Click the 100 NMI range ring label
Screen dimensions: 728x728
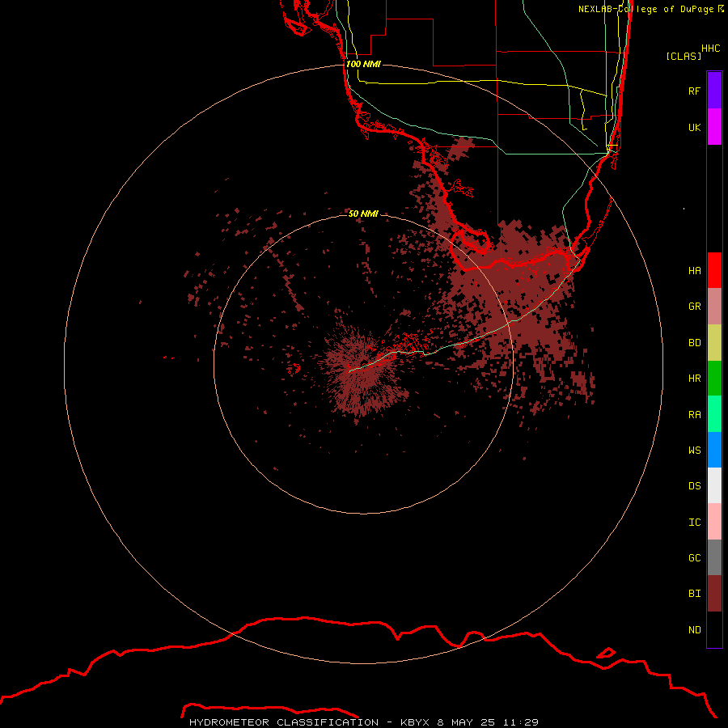click(x=363, y=64)
